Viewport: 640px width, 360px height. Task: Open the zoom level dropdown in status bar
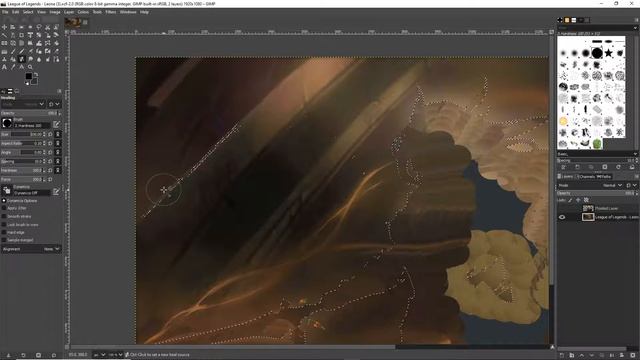coord(116,355)
